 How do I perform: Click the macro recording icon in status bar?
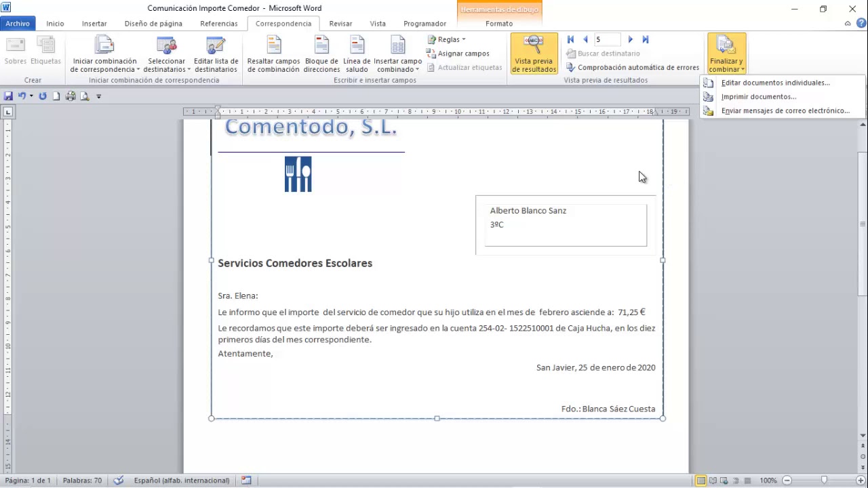(x=246, y=481)
